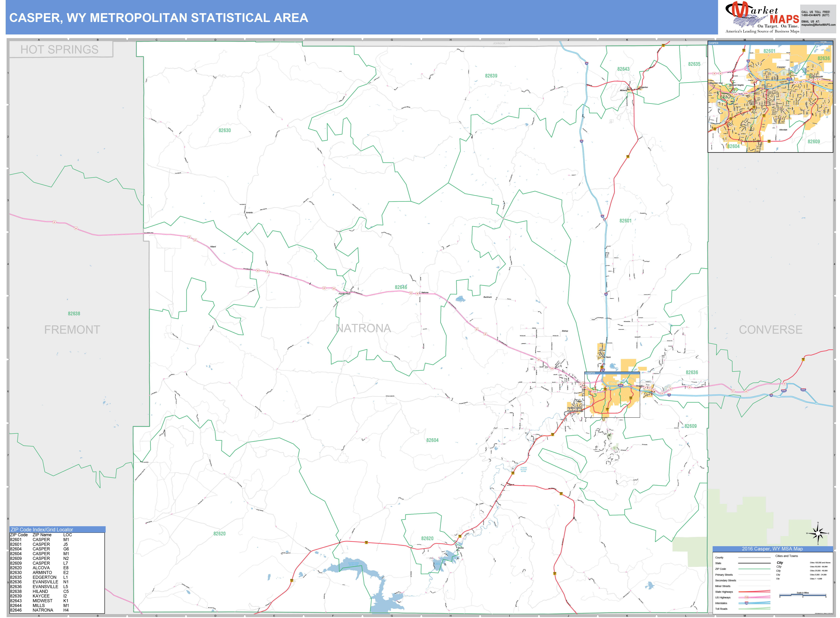Click the 1-888-434-MAPS phone number

point(815,15)
